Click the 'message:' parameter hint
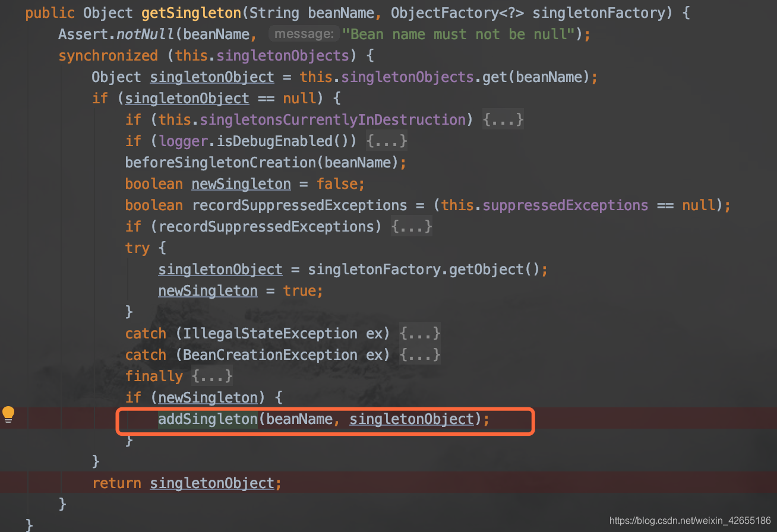This screenshot has height=532, width=777. pyautogui.click(x=304, y=34)
